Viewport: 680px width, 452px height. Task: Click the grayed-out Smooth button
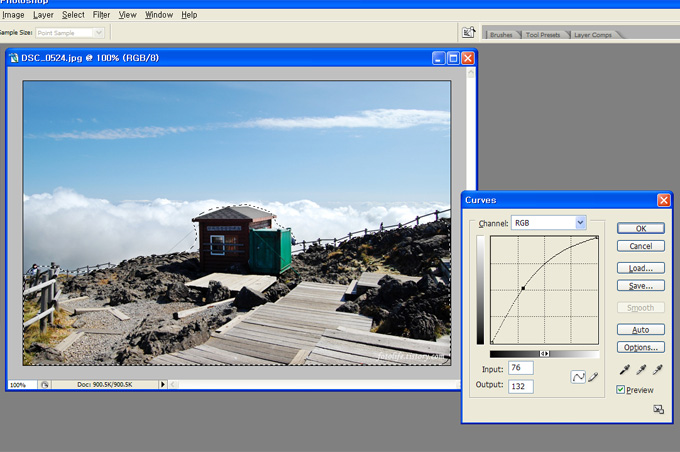[641, 308]
